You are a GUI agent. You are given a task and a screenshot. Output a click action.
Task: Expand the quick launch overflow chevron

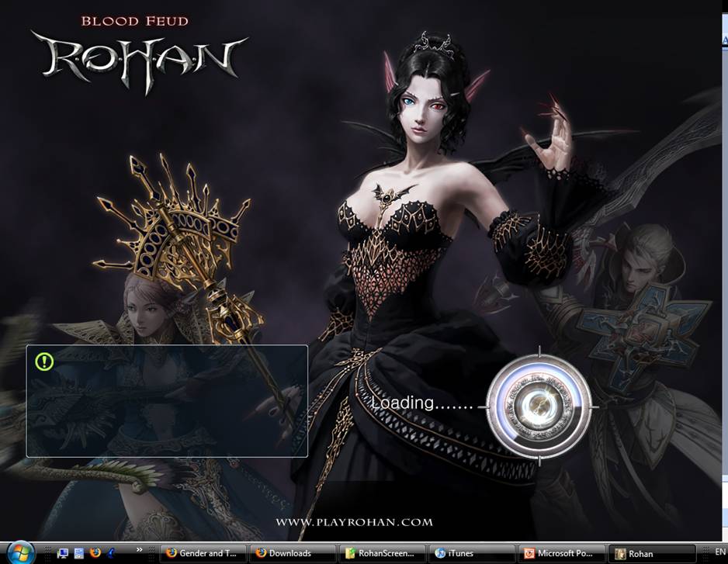pyautogui.click(x=139, y=549)
